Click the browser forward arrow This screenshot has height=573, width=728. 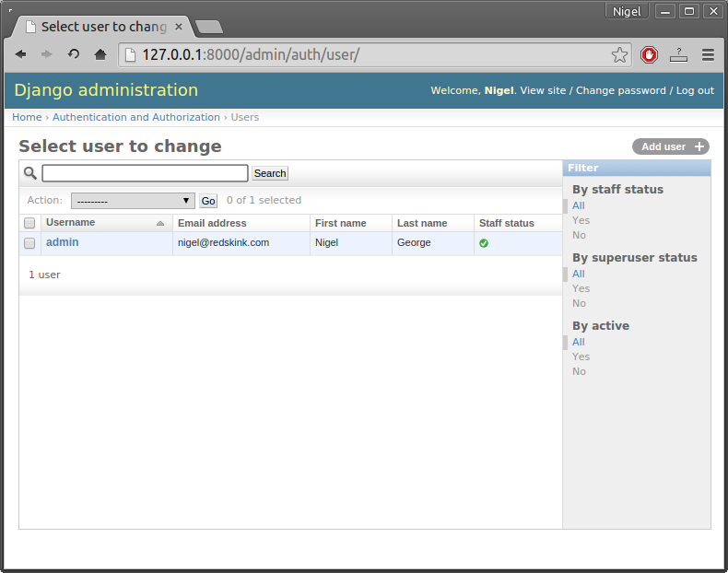tap(46, 54)
